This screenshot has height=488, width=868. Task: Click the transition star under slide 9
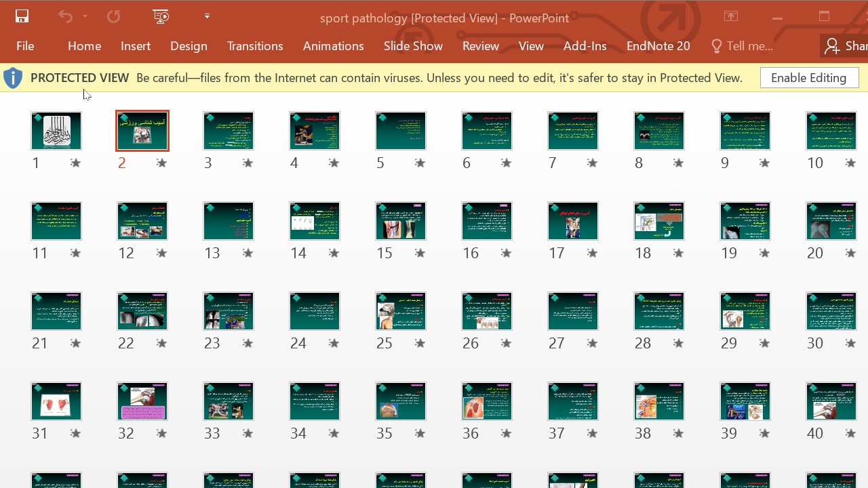pyautogui.click(x=764, y=163)
